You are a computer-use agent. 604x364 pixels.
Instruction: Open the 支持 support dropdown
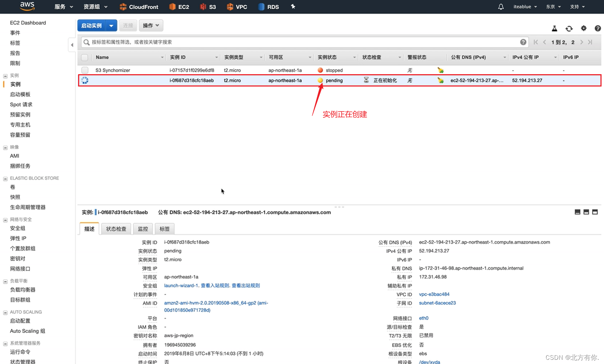pyautogui.click(x=577, y=7)
